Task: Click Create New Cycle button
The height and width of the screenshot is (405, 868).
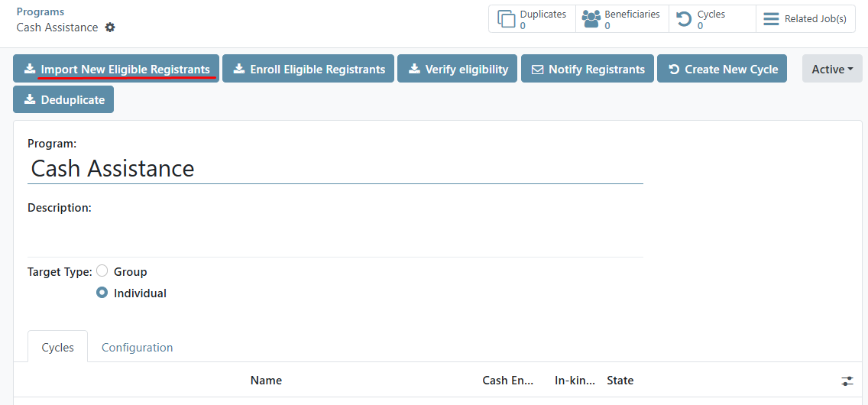Action: [x=721, y=69]
